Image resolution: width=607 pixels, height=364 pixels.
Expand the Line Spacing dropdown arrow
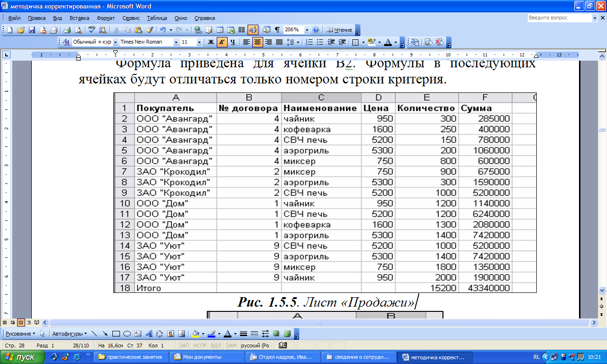298,42
